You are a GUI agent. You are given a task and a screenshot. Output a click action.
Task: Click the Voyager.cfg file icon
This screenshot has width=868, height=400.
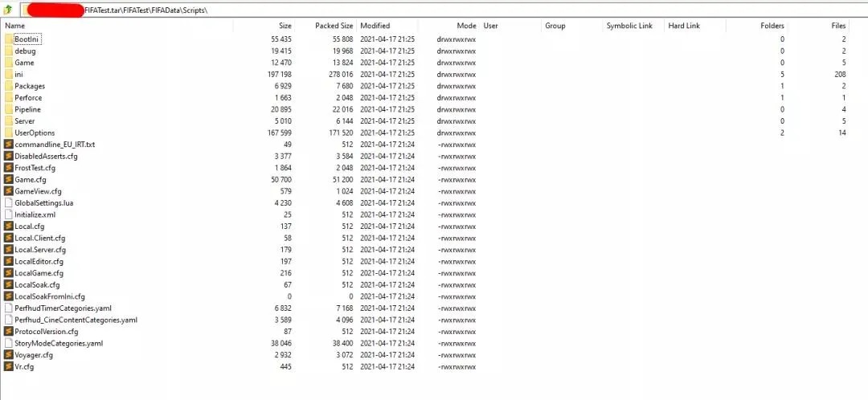pyautogui.click(x=8, y=355)
